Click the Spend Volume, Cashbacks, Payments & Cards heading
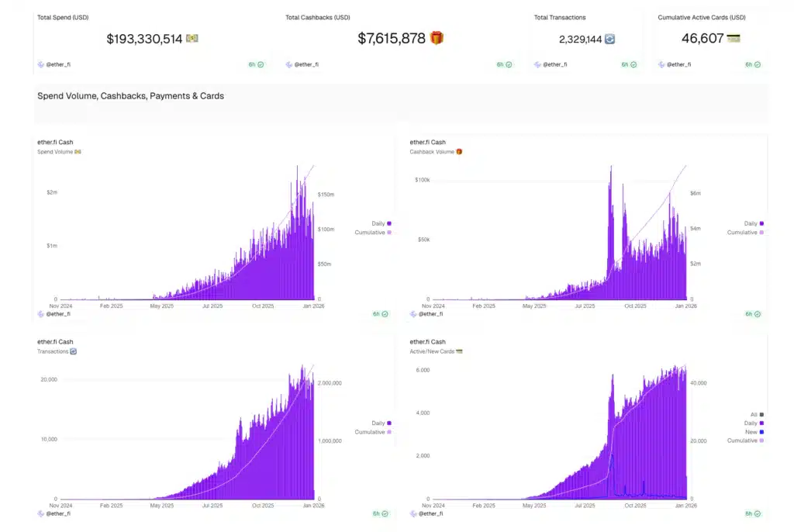 click(x=130, y=96)
